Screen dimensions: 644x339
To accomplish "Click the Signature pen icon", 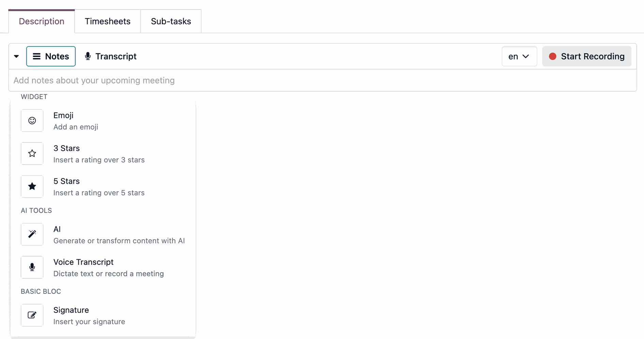I will (x=32, y=315).
